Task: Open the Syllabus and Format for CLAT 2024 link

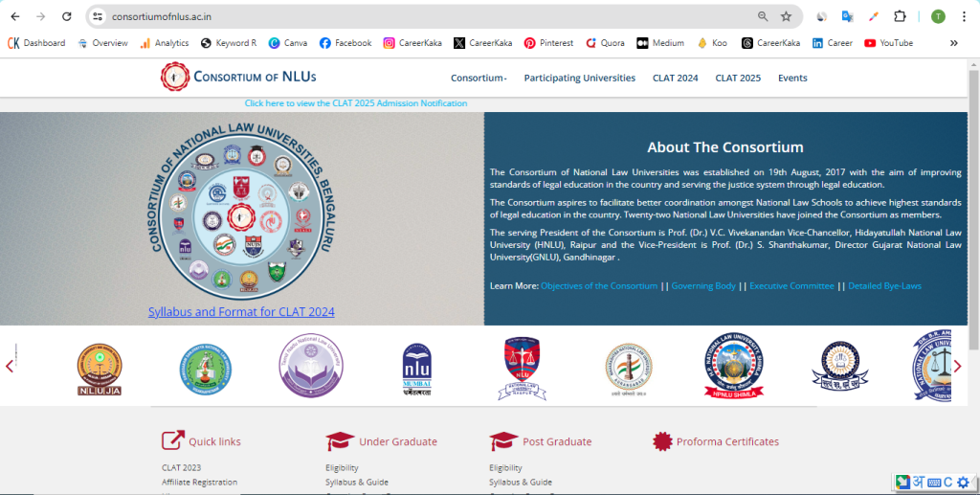Action: point(241,312)
